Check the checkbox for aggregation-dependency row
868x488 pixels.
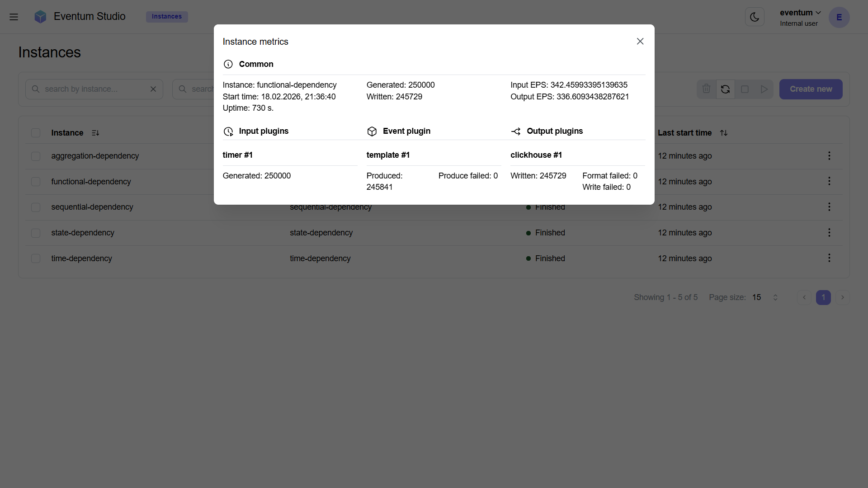point(35,156)
